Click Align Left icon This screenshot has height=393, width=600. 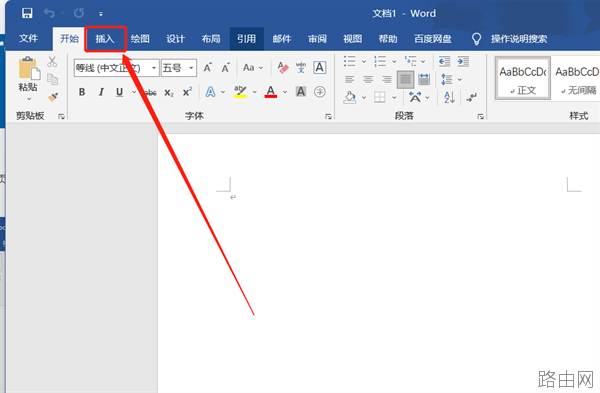(x=349, y=79)
